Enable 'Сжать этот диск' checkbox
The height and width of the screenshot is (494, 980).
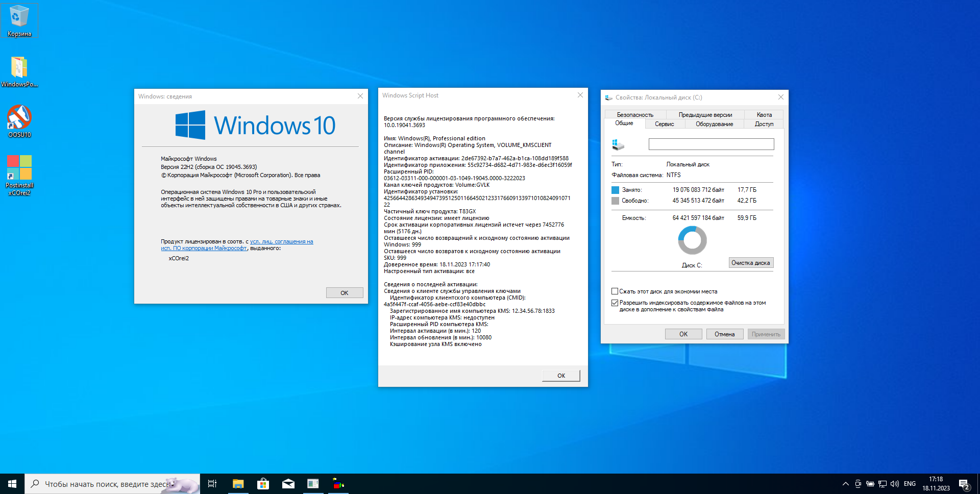tap(615, 291)
